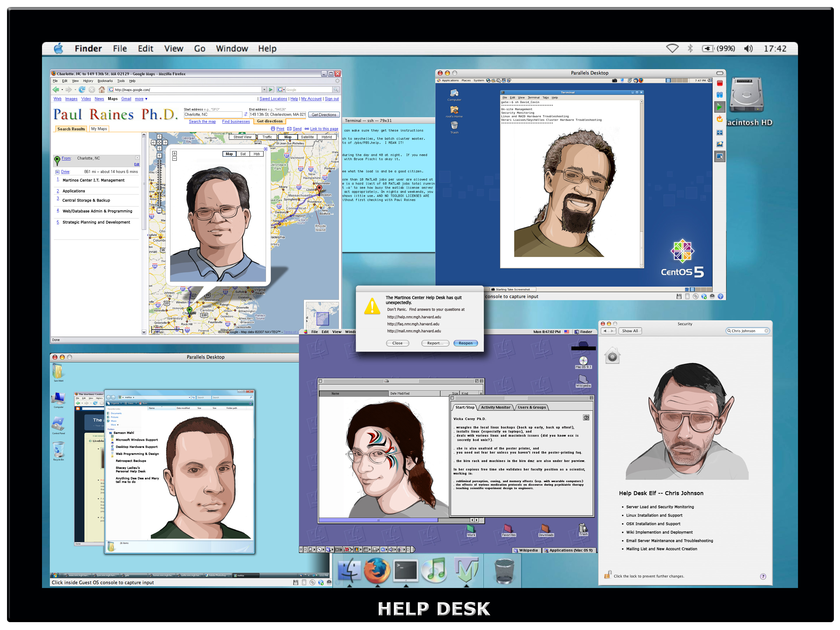The width and height of the screenshot is (840, 630).
Task: Open the Bookmarks menu in Firefox
Action: (105, 81)
